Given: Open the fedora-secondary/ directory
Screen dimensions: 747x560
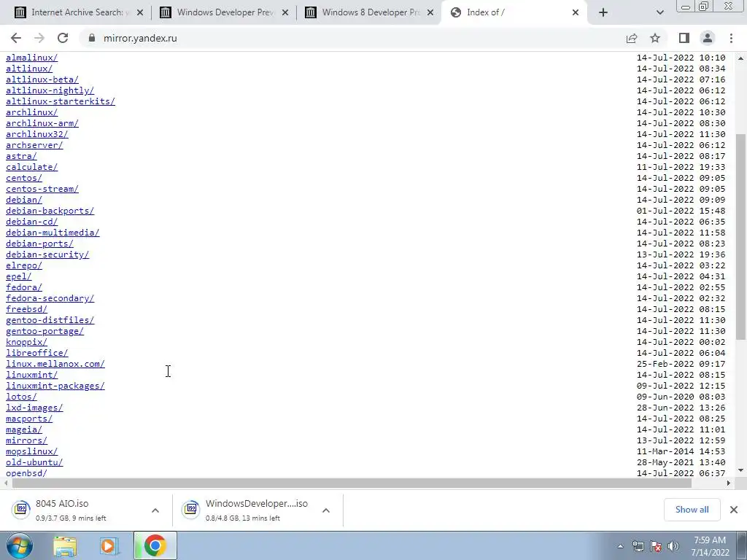Looking at the screenshot, I should click(50, 298).
